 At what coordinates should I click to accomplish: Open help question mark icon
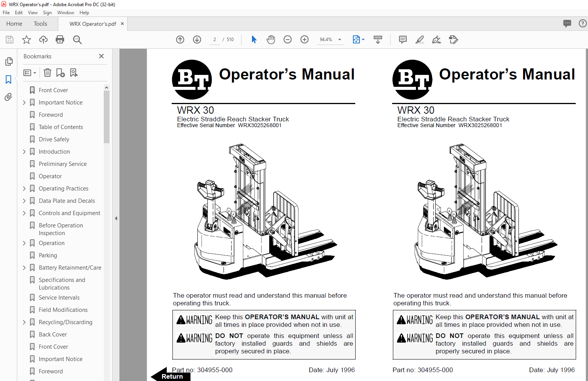[583, 23]
